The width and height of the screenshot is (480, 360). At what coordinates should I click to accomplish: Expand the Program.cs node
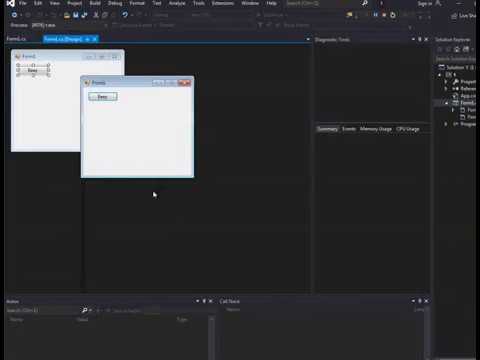(x=446, y=124)
